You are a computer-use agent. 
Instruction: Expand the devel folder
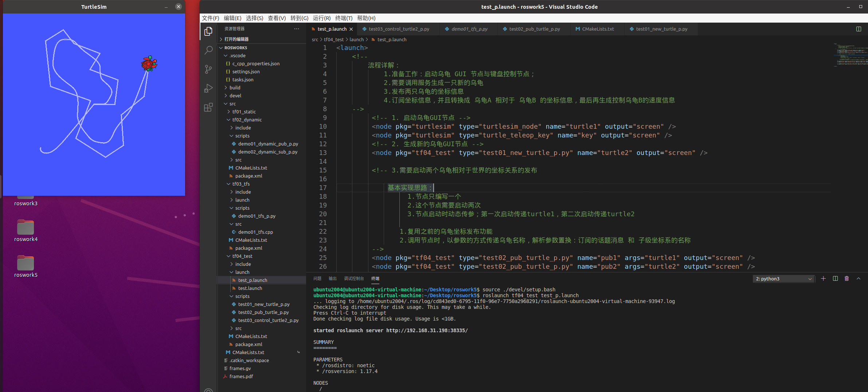262,96
